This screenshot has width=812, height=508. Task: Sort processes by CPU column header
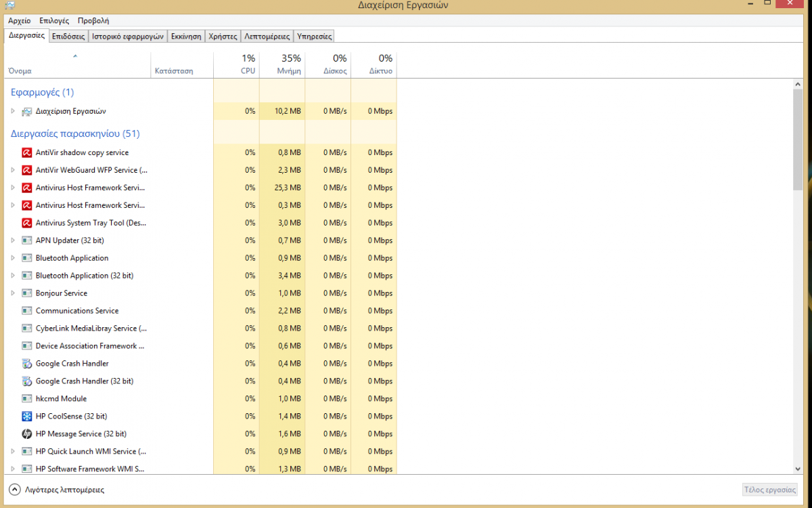(x=236, y=64)
